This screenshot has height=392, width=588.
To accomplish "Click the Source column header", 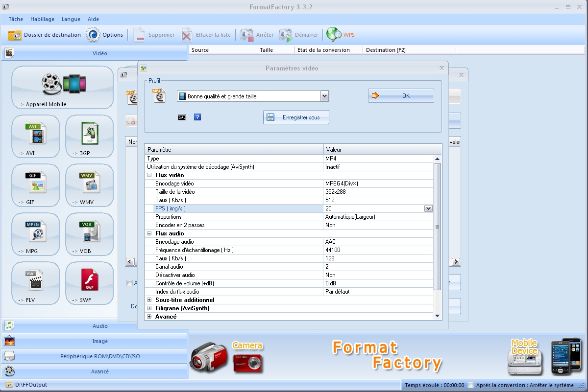I will [x=223, y=50].
